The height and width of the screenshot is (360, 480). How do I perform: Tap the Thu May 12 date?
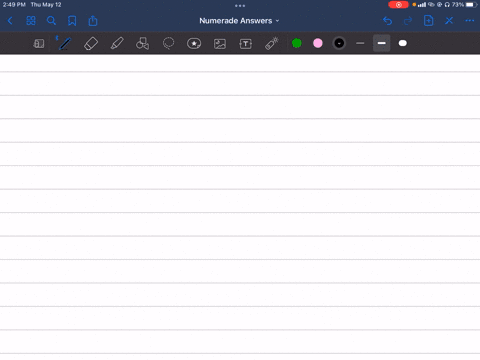(46, 5)
